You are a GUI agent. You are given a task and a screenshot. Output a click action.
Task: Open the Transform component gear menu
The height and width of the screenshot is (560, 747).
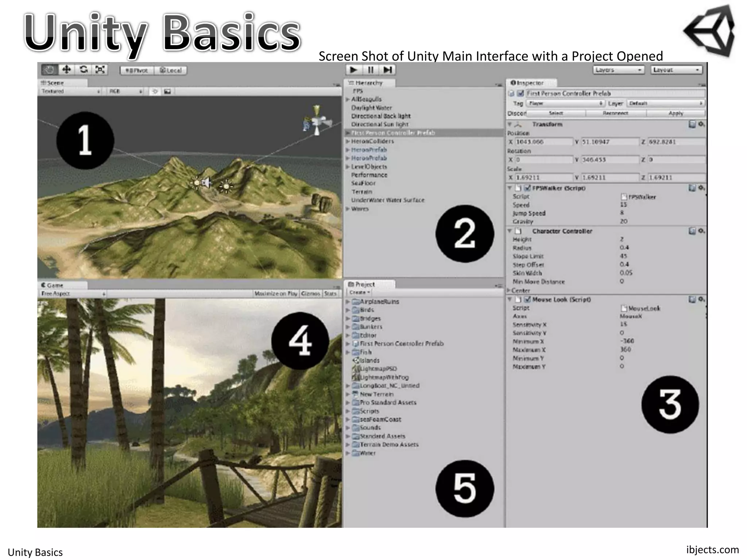click(x=701, y=124)
